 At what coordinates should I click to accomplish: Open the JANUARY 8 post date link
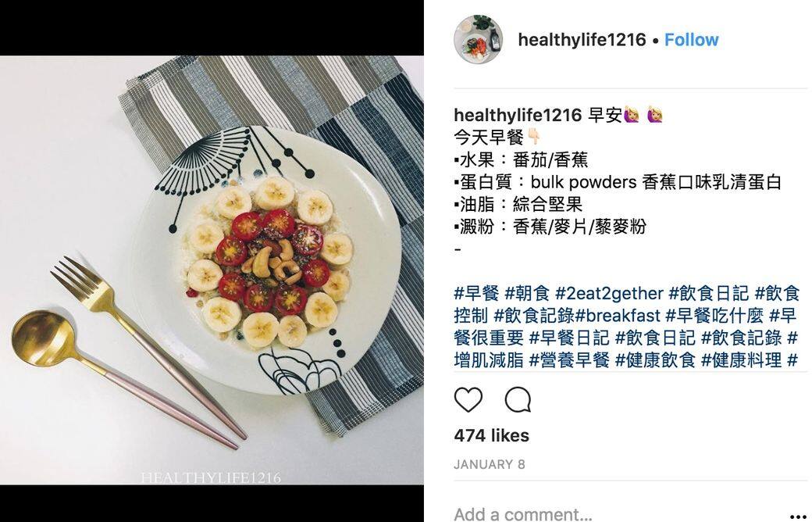tap(490, 464)
